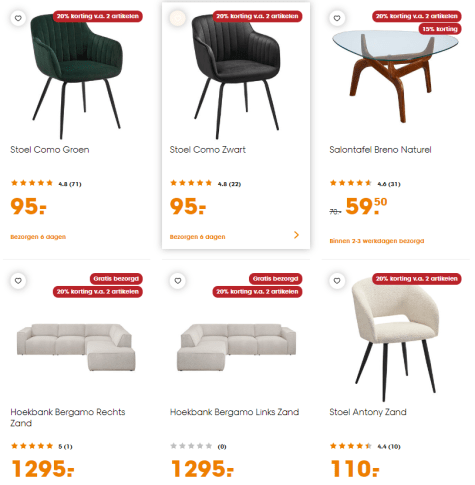Open the Bergamo Rechts corner sofa image
Screen dimensions: 475x485
tap(76, 347)
